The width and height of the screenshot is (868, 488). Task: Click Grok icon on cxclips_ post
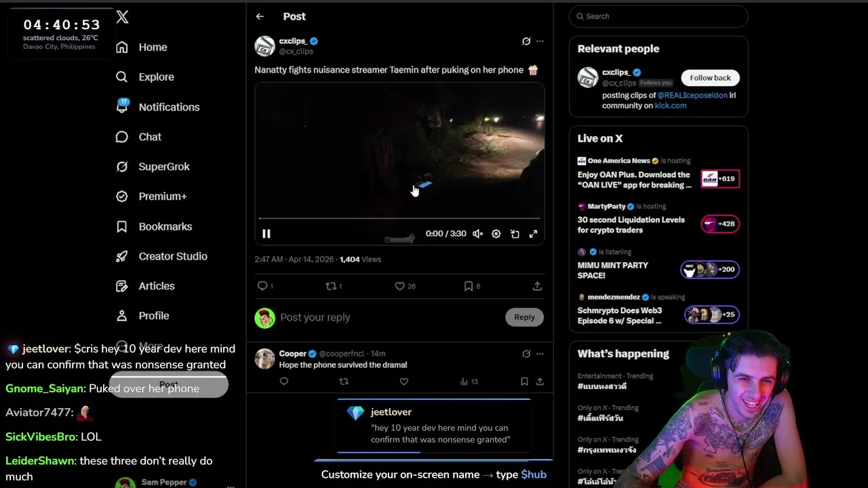(x=526, y=41)
